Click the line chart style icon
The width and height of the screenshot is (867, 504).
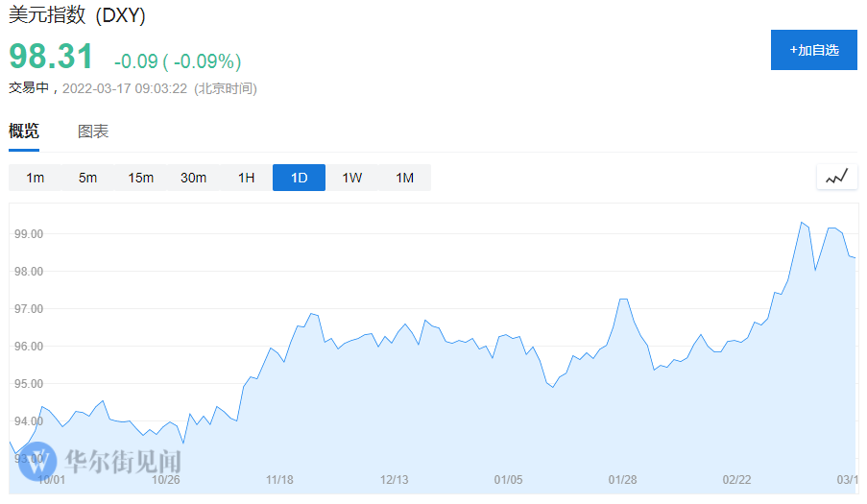pyautogui.click(x=836, y=177)
